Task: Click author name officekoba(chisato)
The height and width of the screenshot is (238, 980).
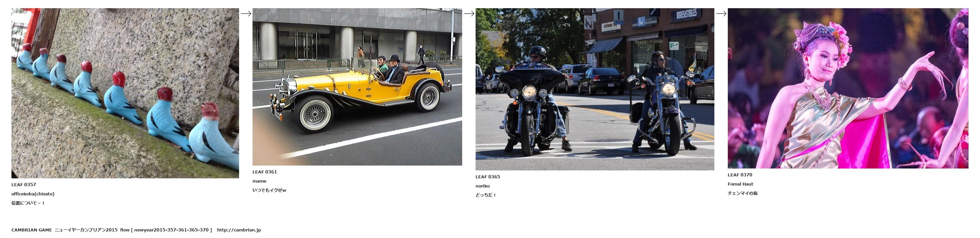Action: (33, 194)
